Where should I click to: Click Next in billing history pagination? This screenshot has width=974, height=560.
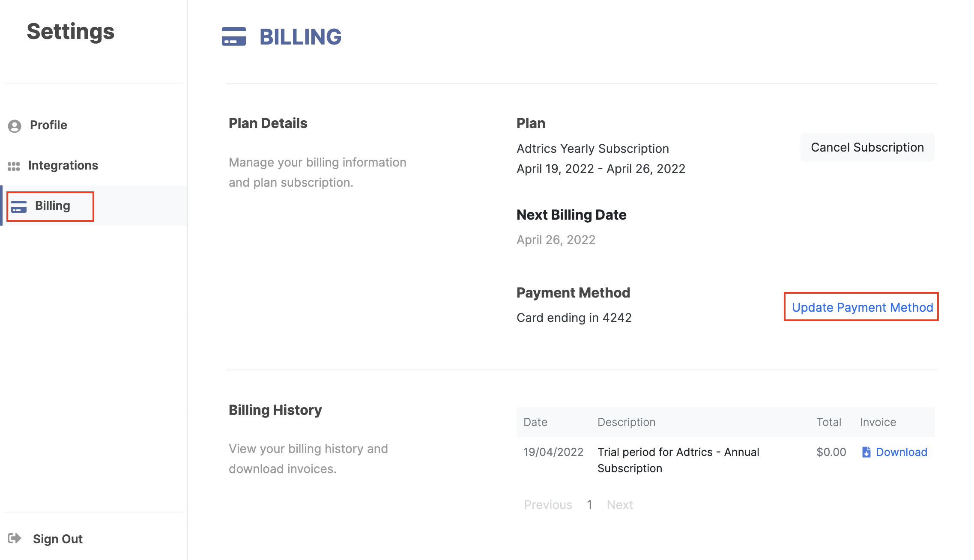click(619, 505)
